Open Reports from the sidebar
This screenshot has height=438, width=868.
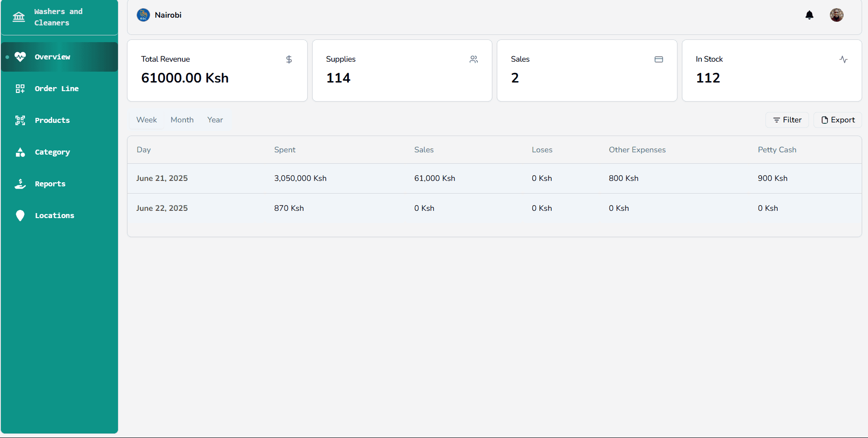coord(59,184)
